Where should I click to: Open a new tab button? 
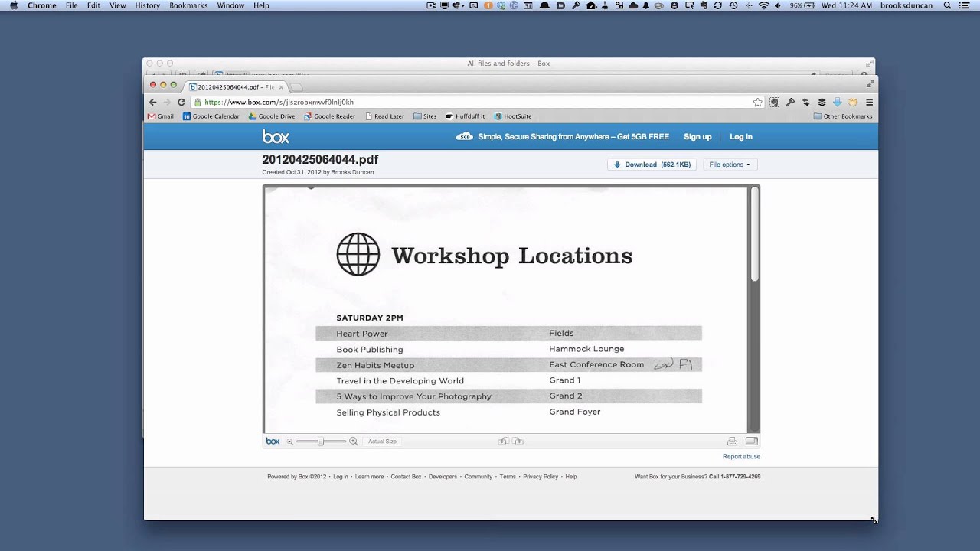297,87
